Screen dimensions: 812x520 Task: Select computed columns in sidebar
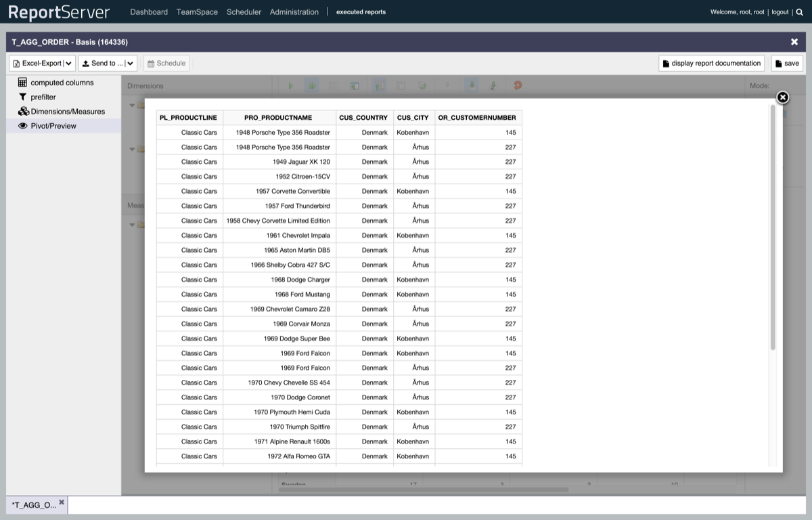click(64, 83)
